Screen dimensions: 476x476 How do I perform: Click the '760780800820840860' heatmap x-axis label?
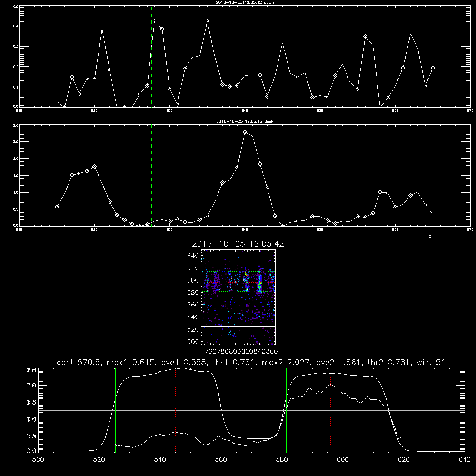click(241, 352)
